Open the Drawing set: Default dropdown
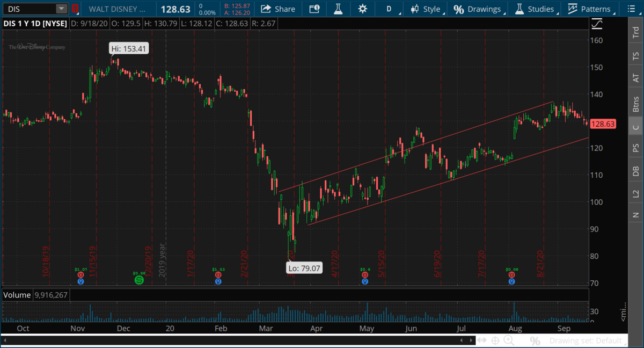 pyautogui.click(x=589, y=340)
